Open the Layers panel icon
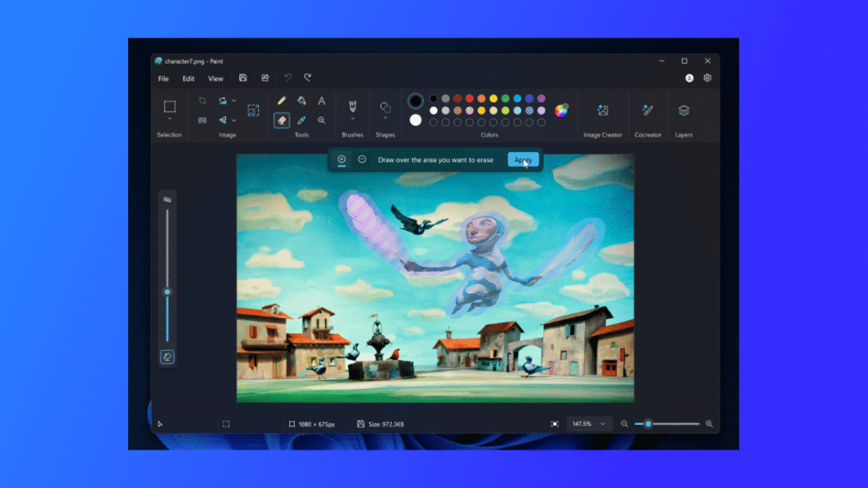This screenshot has width=868, height=488. 684,110
